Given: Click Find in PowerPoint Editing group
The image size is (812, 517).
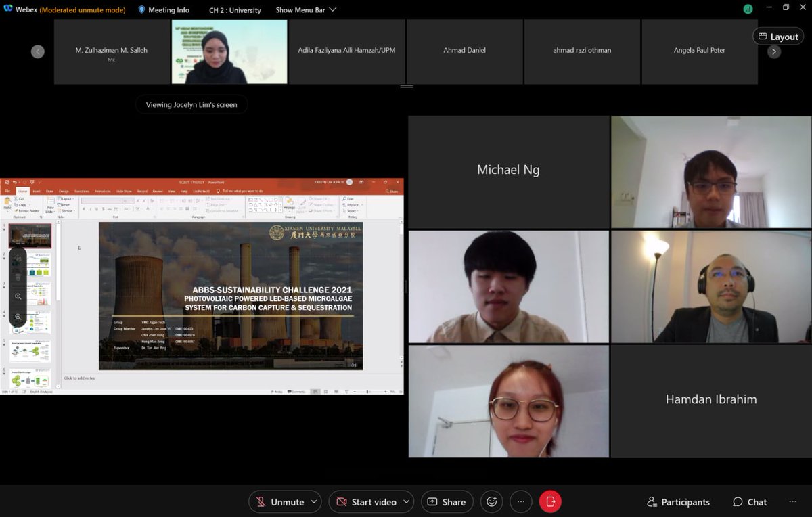Looking at the screenshot, I should 348,199.
